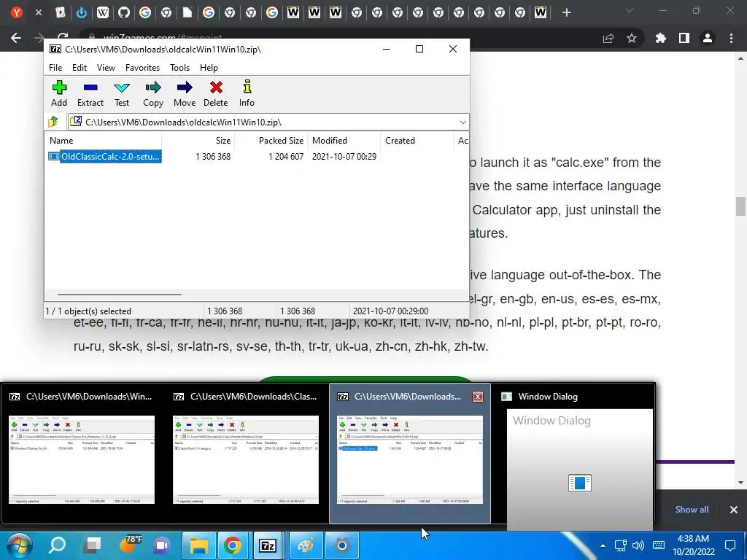Click Chrome back navigation arrow
This screenshot has width=747, height=560.
click(16, 38)
